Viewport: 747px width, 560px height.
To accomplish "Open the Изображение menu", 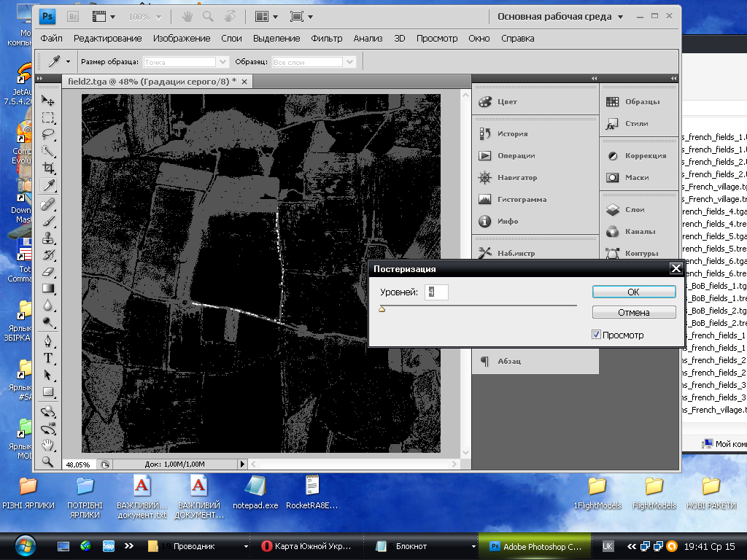I will (x=183, y=39).
